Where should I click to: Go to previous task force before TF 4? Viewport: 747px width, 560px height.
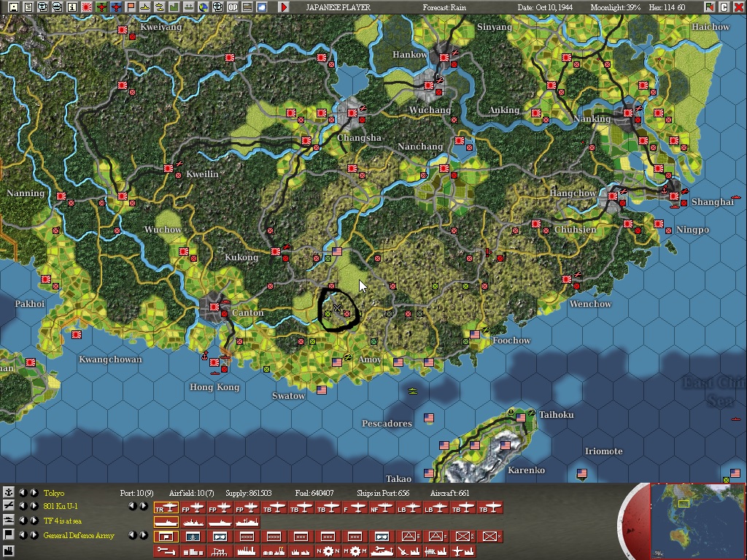click(23, 521)
